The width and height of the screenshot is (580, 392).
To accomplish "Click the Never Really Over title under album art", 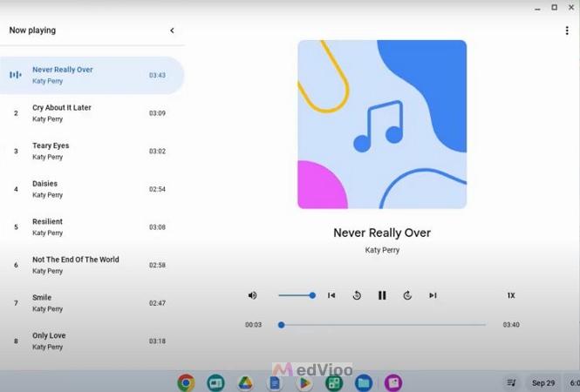I will [382, 233].
